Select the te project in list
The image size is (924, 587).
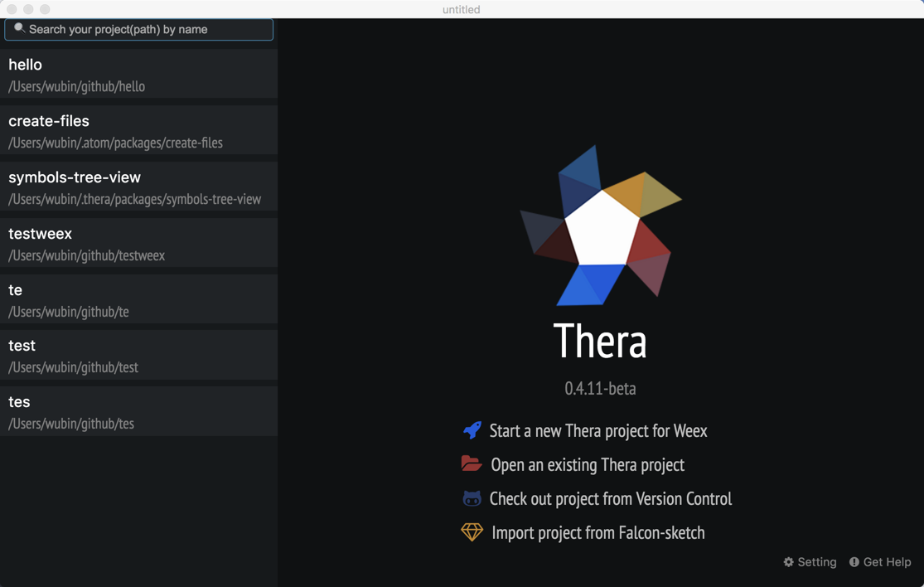tap(138, 300)
